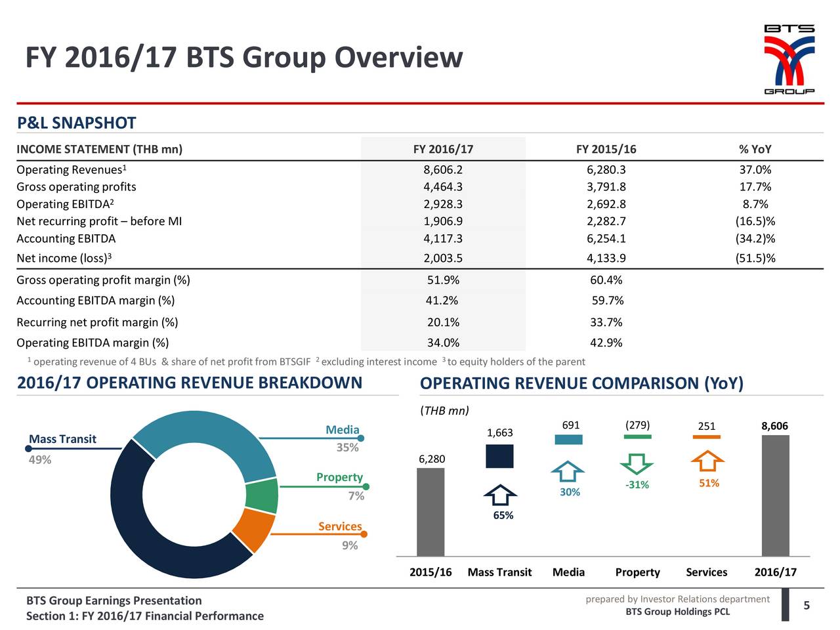The height and width of the screenshot is (630, 840).
Task: Select Gross operating profit margin (%) label
Action: point(103,280)
